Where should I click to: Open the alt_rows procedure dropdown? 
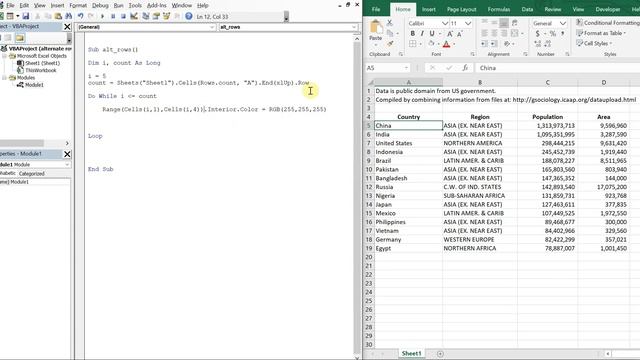(x=354, y=27)
